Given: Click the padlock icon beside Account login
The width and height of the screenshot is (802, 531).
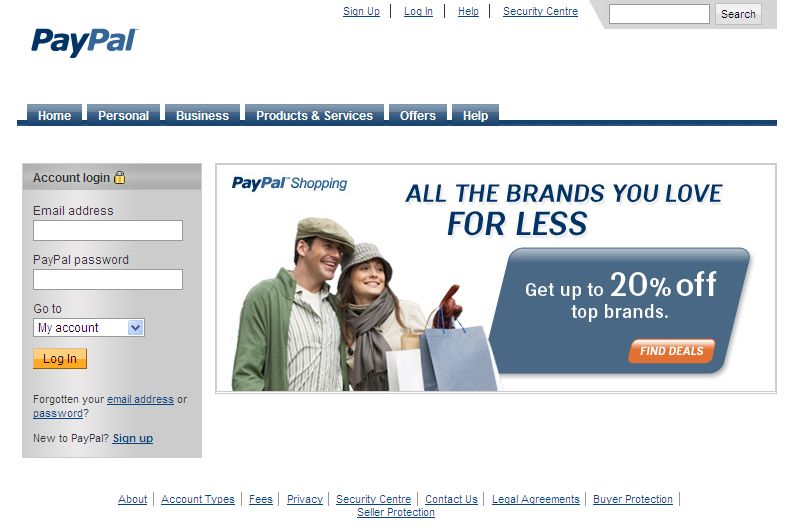Looking at the screenshot, I should pyautogui.click(x=119, y=178).
